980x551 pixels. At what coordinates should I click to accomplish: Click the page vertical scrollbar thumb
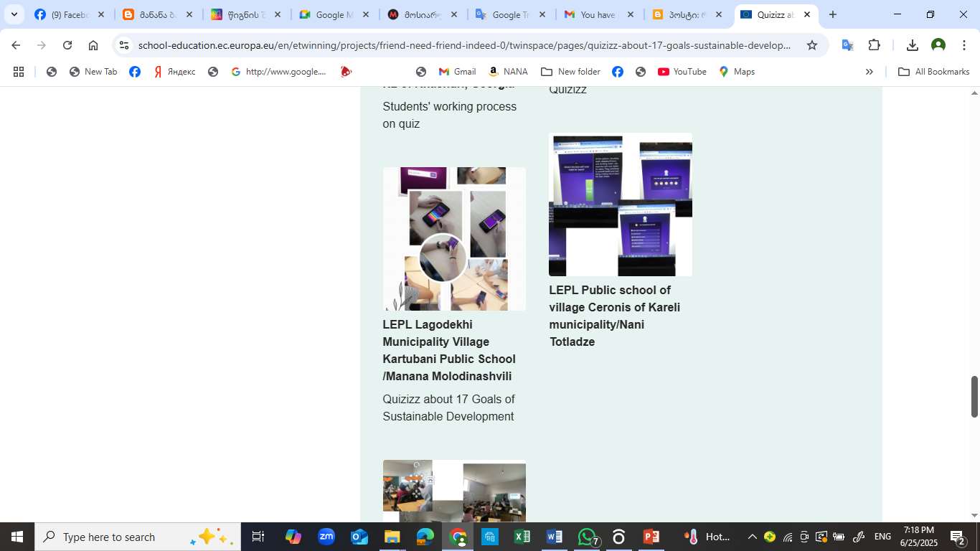coord(974,396)
